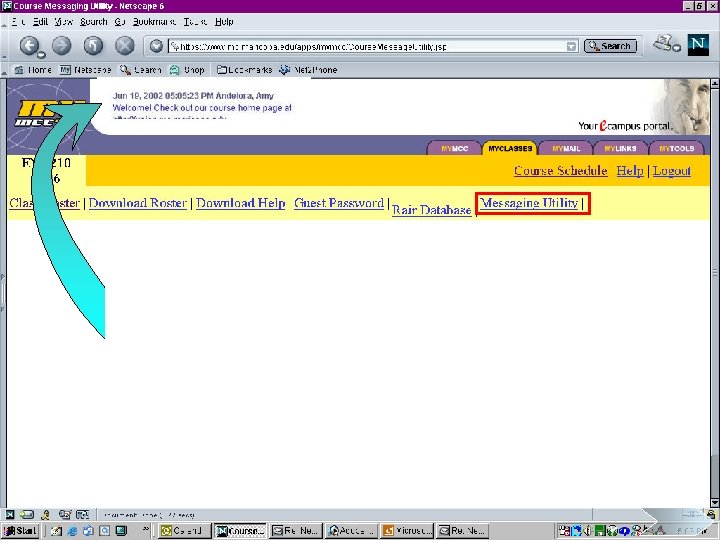Click the Search button beside the URL bar
The height and width of the screenshot is (540, 720).
point(610,46)
